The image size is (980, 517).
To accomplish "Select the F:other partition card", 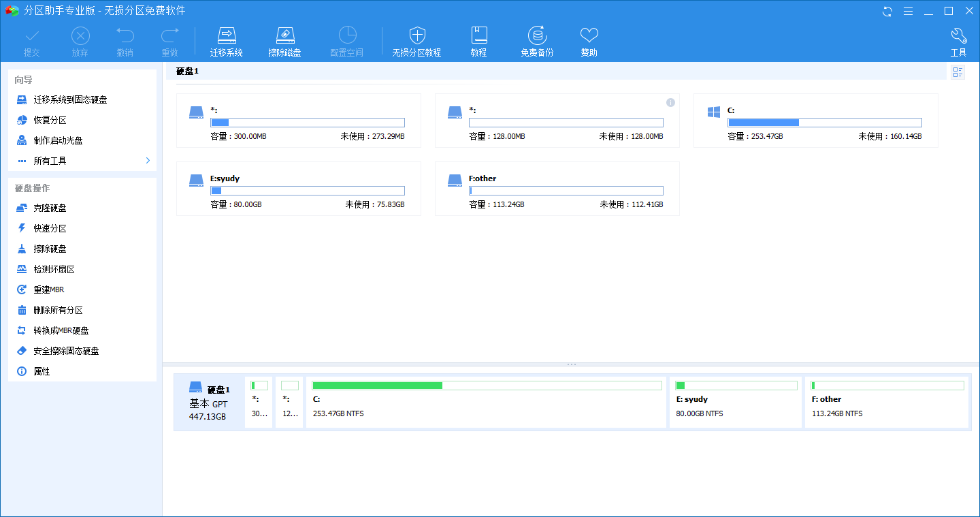I will (557, 189).
